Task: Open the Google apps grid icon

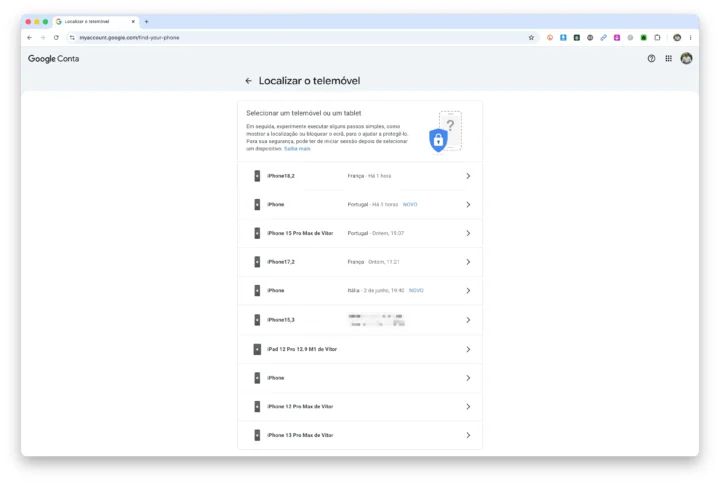Action: click(x=669, y=58)
